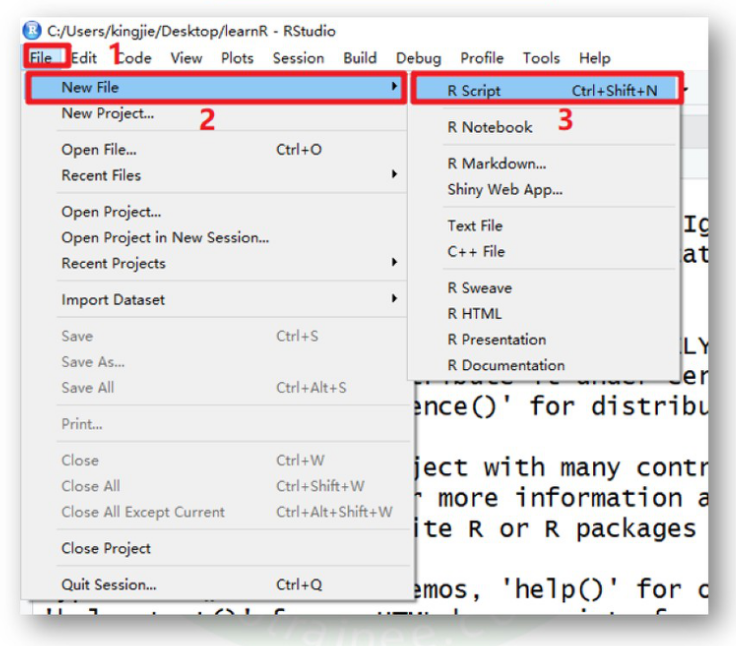736x646 pixels.
Task: Expand the Recent Files submenu arrow
Action: click(394, 174)
